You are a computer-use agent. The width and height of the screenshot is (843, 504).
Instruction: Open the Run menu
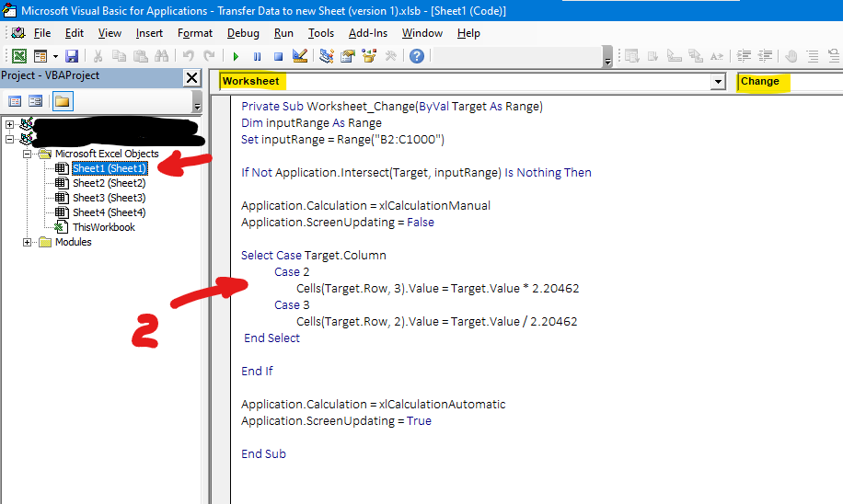click(283, 33)
